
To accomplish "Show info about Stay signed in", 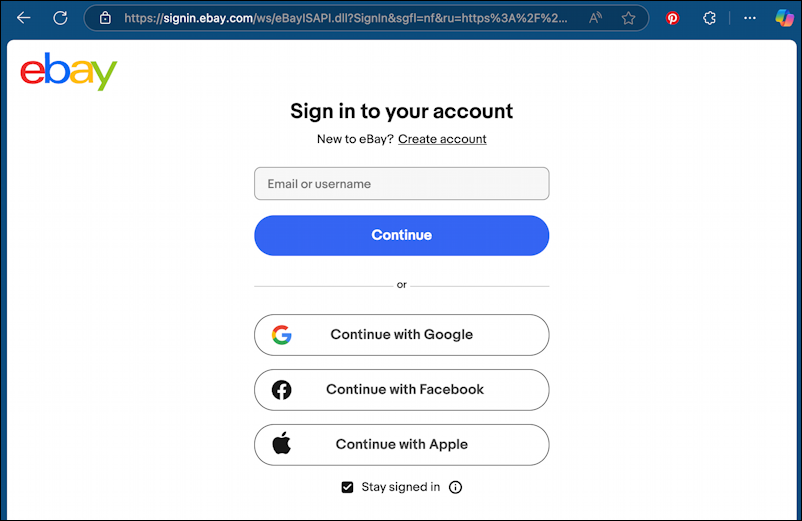I will pyautogui.click(x=456, y=487).
